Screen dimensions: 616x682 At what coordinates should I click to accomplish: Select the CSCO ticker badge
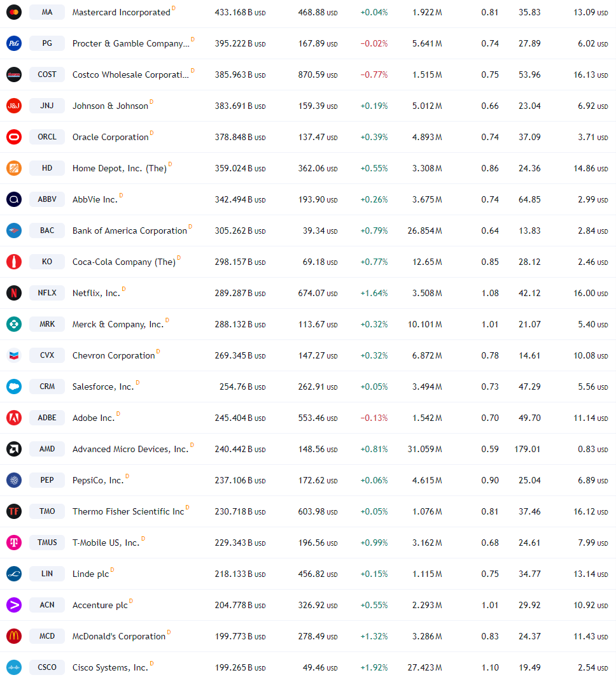[x=47, y=667]
